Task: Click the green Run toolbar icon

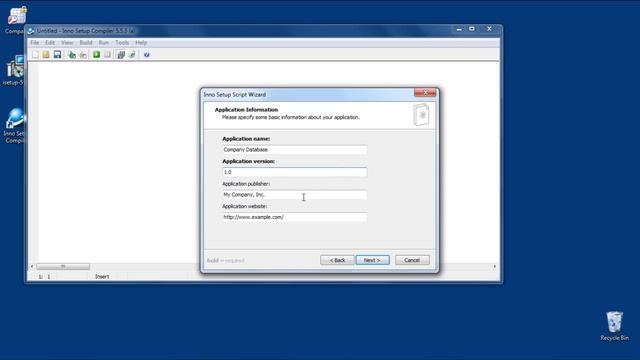Action: tap(96, 55)
